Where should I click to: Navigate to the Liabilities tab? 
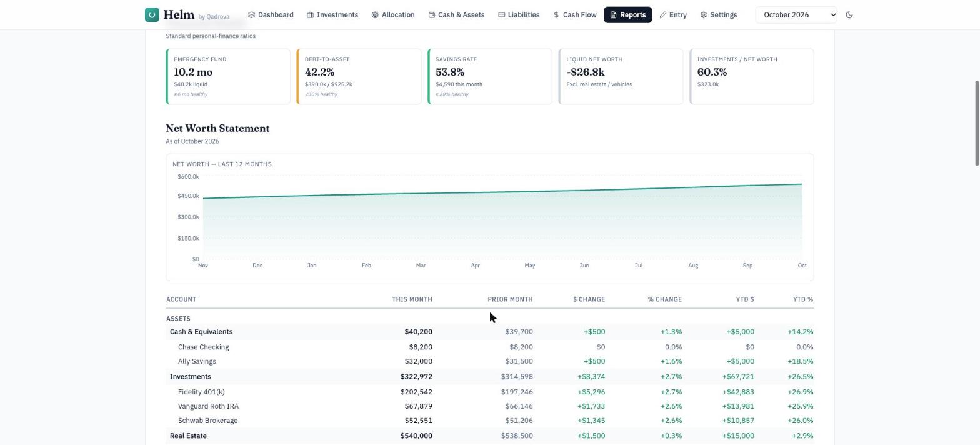tap(519, 15)
